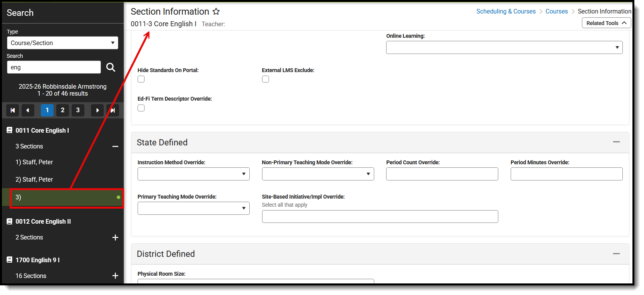
Task: Click the 0012 Core English II book icon
Action: 10,221
